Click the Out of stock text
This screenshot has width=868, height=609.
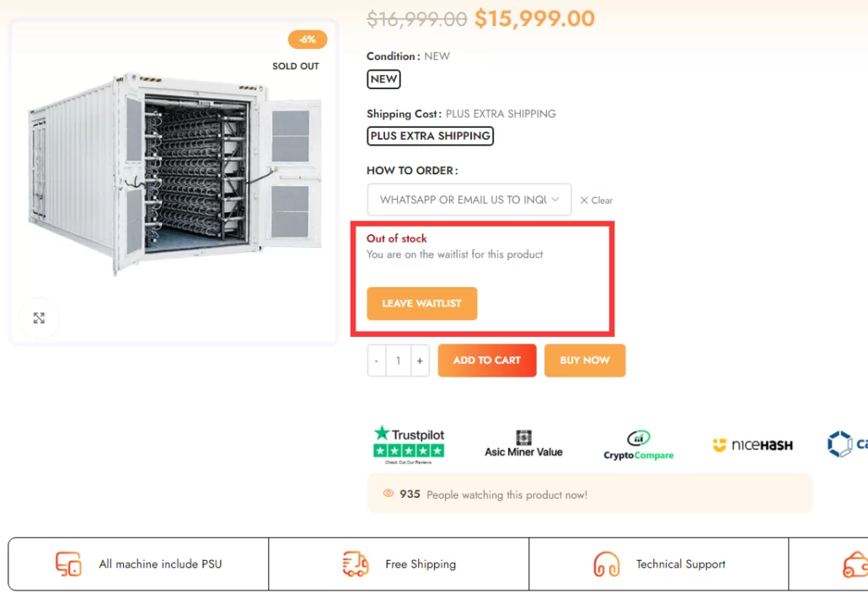point(397,238)
